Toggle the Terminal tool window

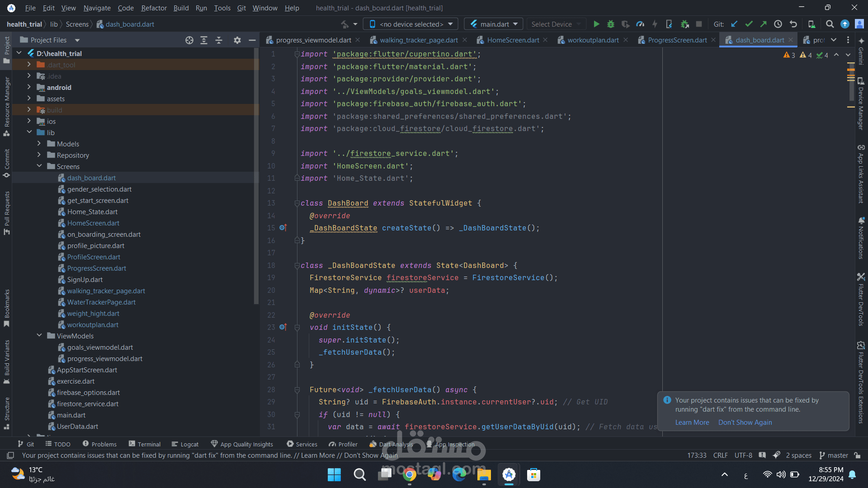(144, 444)
